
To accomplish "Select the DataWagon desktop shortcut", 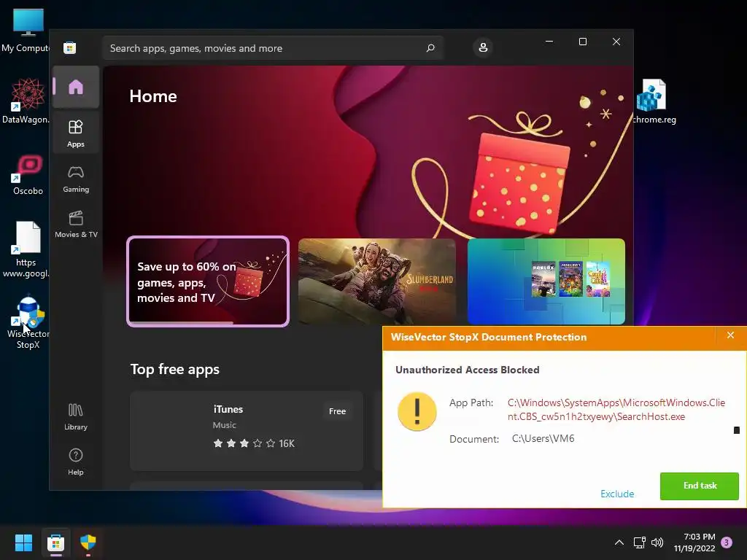I will pos(27,101).
